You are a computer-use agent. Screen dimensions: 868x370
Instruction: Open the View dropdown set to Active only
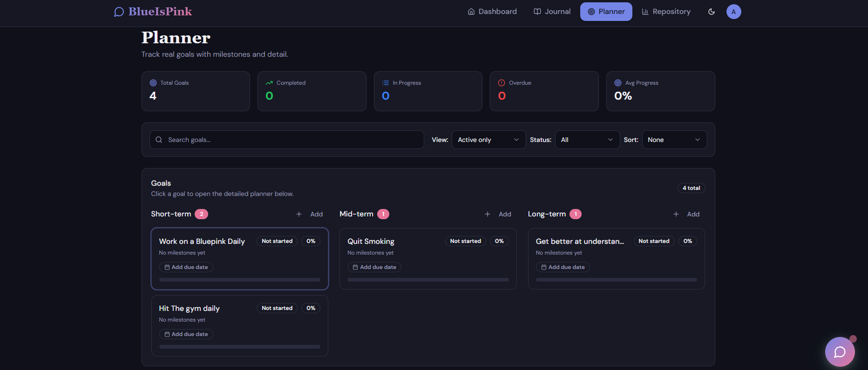coord(488,140)
